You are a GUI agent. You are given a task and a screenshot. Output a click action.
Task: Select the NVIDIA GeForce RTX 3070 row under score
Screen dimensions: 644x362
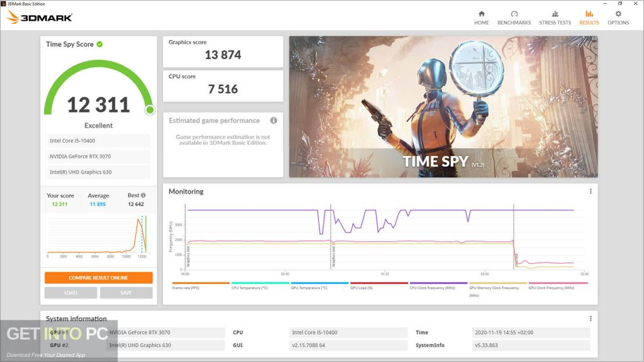pyautogui.click(x=98, y=156)
